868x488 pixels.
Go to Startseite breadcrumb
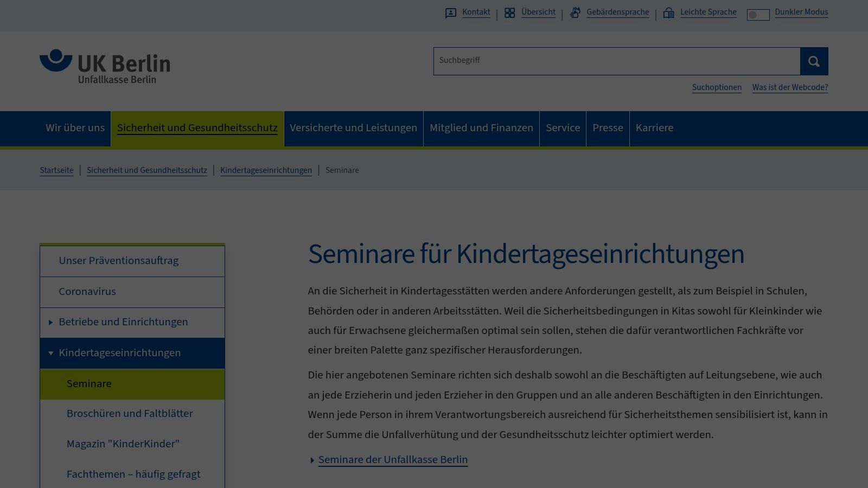(56, 170)
